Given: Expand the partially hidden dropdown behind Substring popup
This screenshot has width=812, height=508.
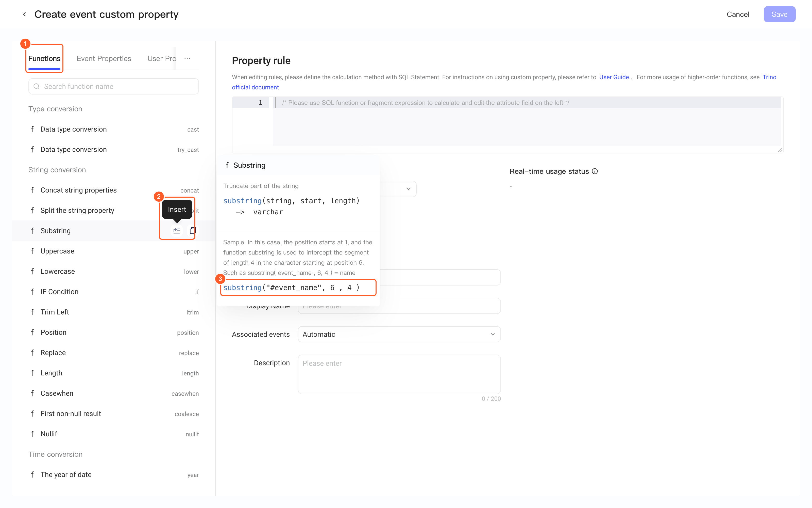Looking at the screenshot, I should (408, 189).
